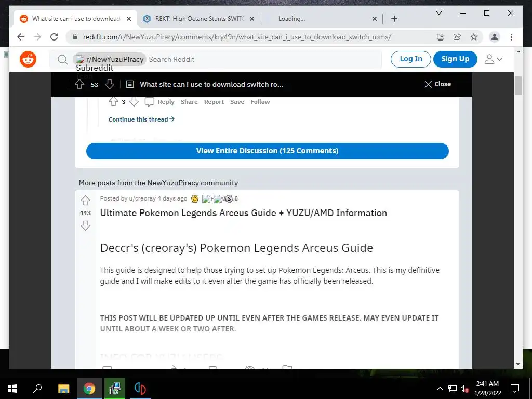532x399 pixels.
Task: Click the taskbar clock showing 2:41 AM
Action: tap(487, 389)
